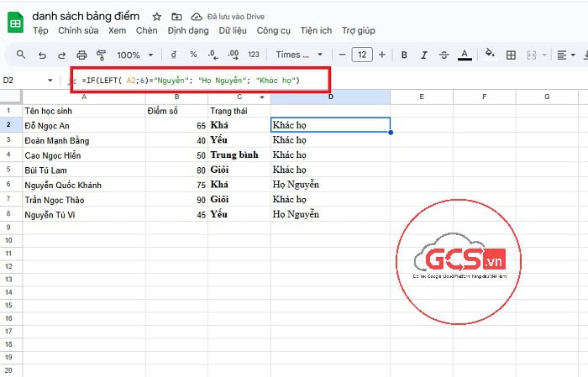
Task: Toggle bold formatting
Action: point(404,55)
